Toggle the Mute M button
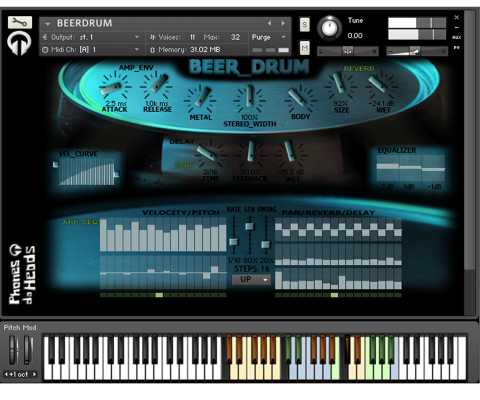480x400 pixels. [305, 48]
